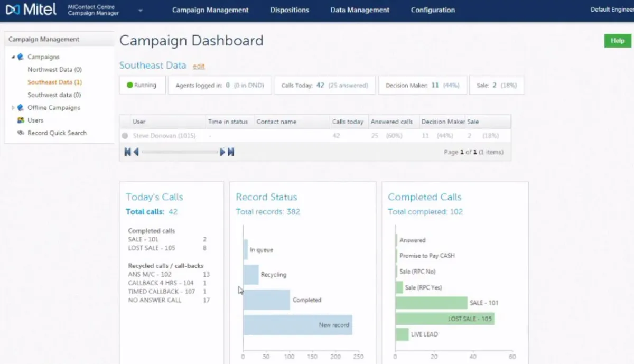Open the Offline Campaigns icon
This screenshot has width=634, height=364.
click(x=20, y=107)
